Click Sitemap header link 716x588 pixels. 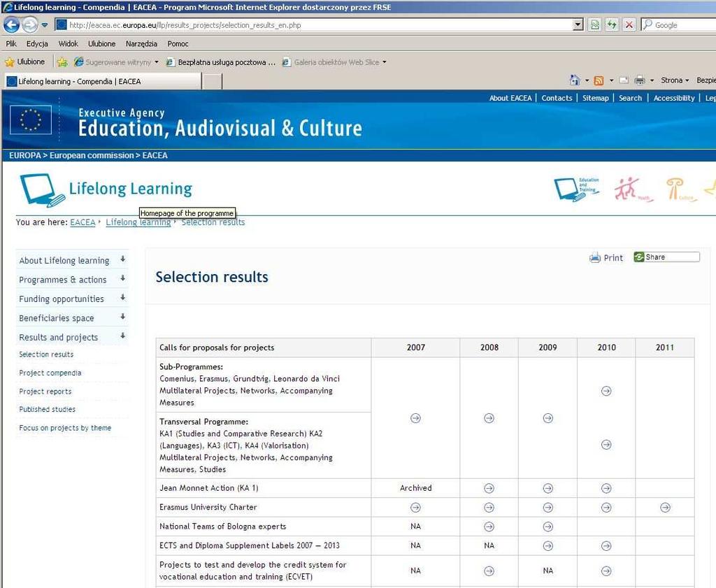[x=596, y=98]
